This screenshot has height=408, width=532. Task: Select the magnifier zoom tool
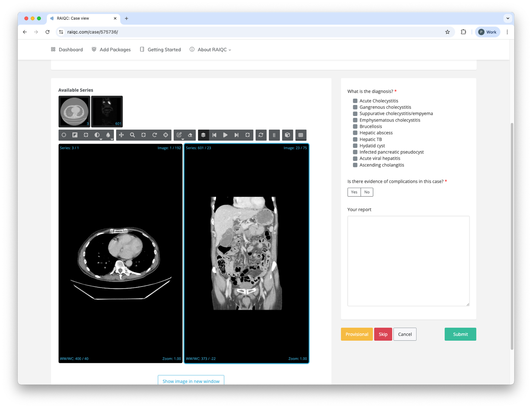132,135
